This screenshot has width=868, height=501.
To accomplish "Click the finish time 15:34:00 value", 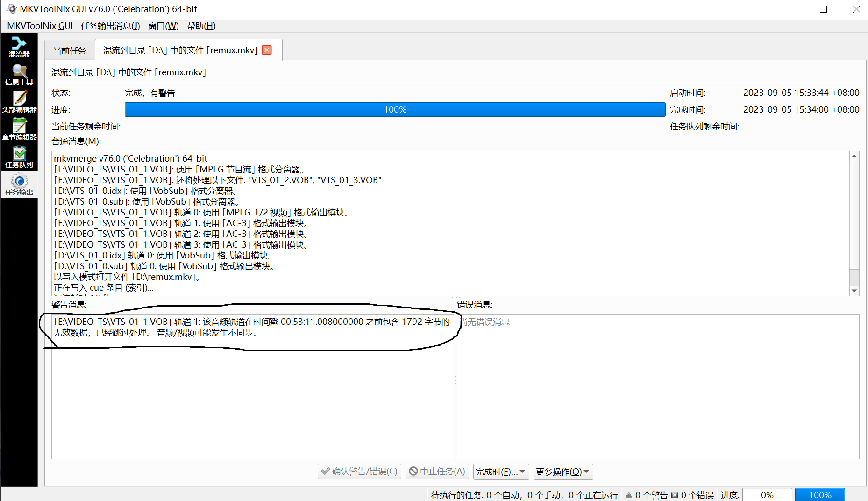I will (x=801, y=109).
